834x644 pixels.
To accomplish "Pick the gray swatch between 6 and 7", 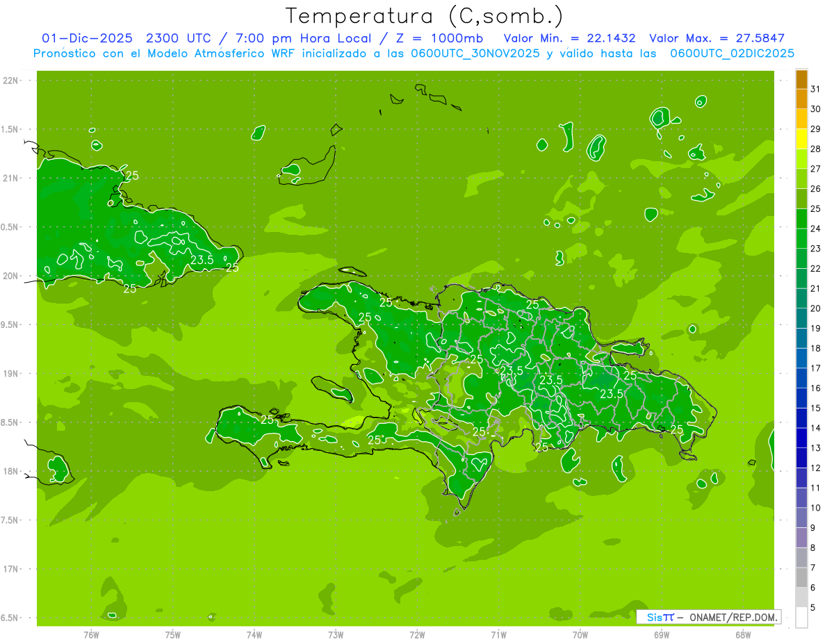I will pyautogui.click(x=801, y=578).
